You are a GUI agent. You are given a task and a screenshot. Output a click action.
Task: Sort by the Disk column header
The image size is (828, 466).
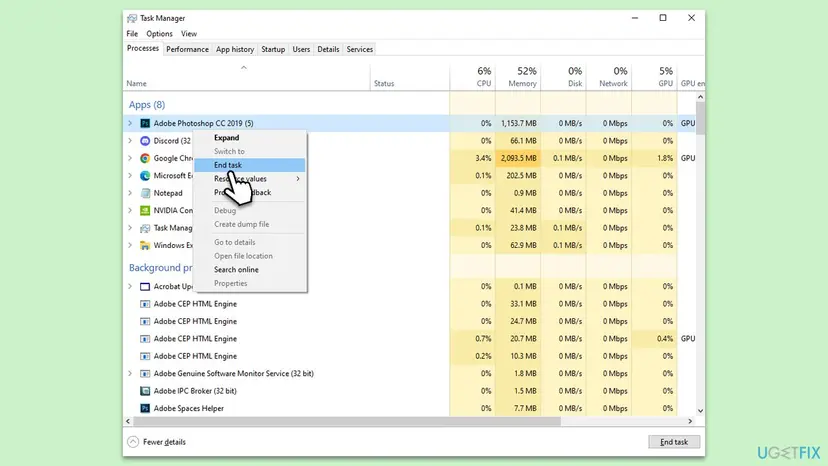click(563, 77)
